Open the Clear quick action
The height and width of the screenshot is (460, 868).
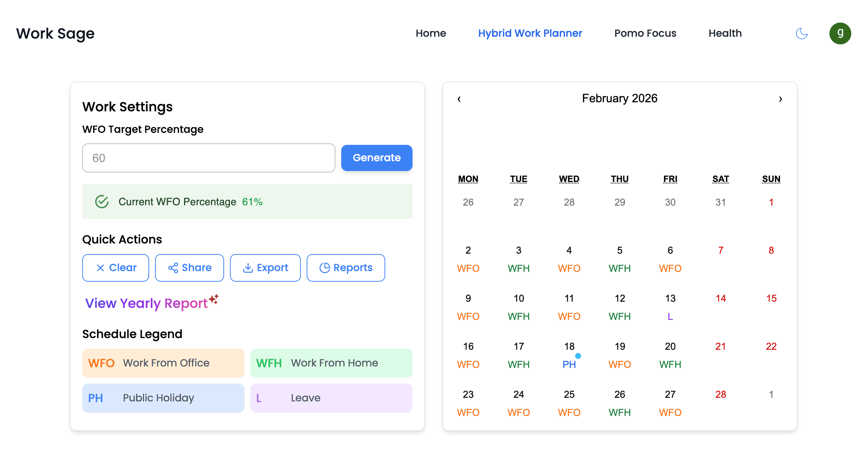click(x=115, y=267)
